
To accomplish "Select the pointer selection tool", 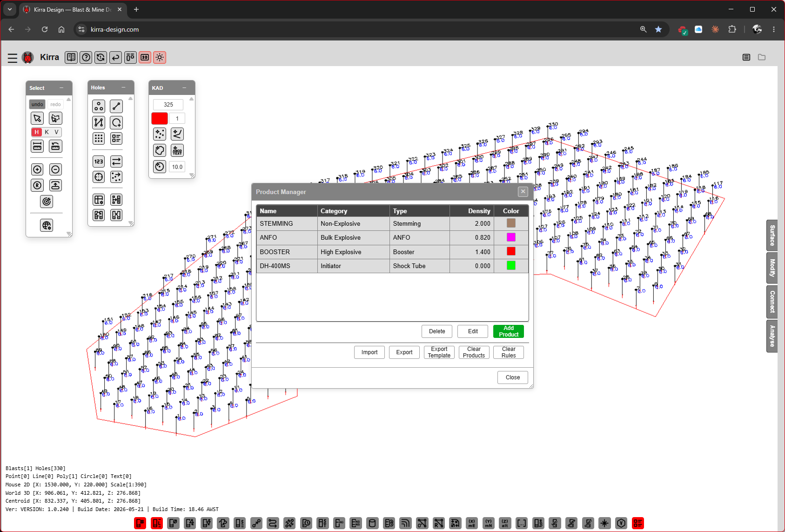I will click(x=37, y=118).
